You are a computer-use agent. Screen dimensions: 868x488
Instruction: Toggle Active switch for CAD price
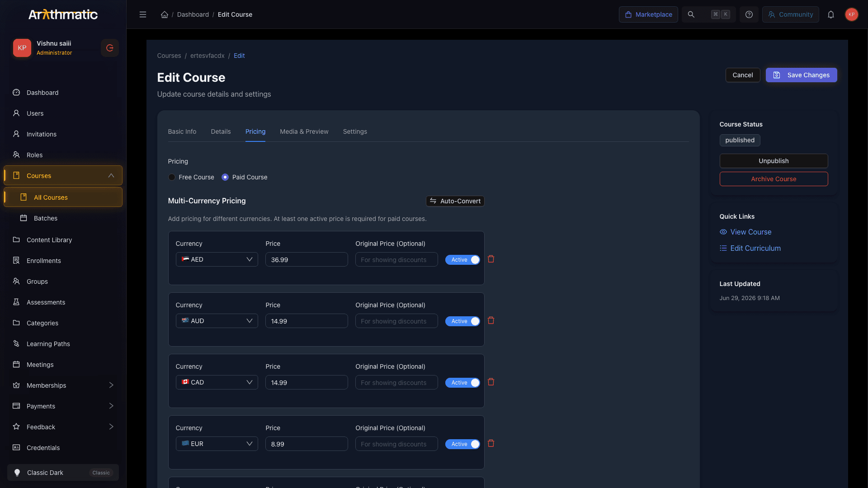(x=462, y=383)
